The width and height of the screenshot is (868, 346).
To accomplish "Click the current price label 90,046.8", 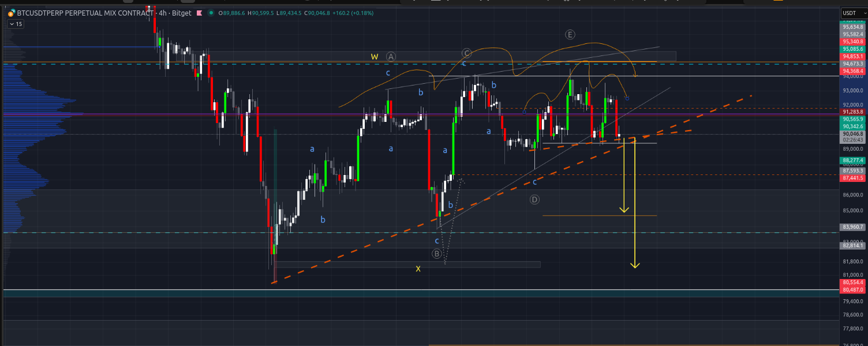I will pyautogui.click(x=852, y=133).
